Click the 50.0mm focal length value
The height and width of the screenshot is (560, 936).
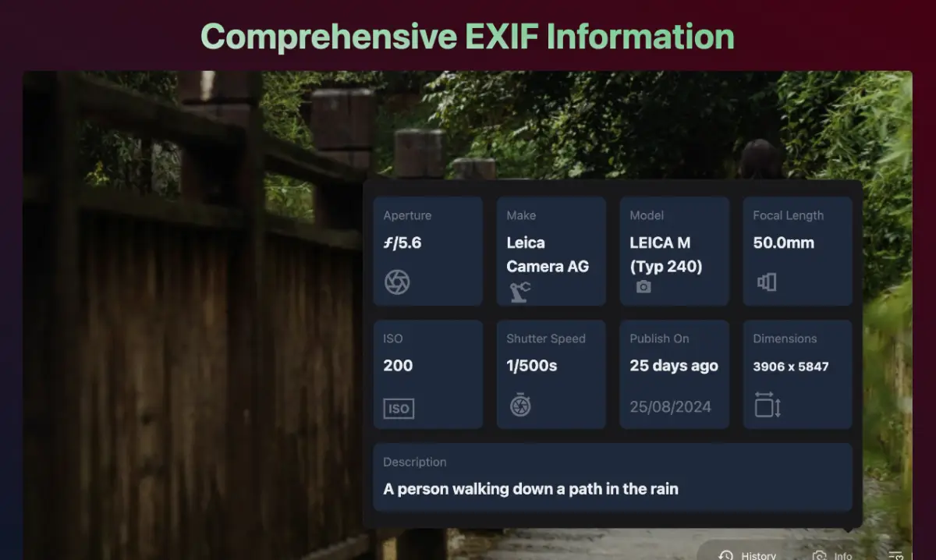pos(783,243)
